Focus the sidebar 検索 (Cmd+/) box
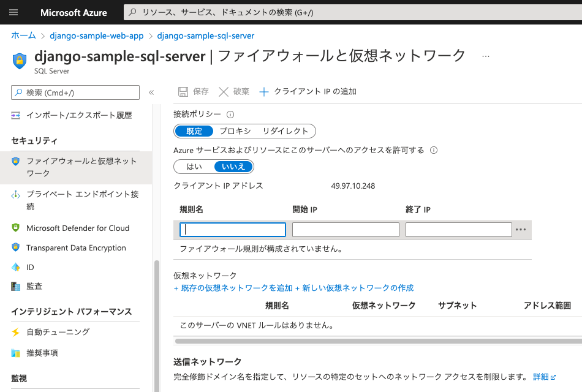 coord(75,92)
